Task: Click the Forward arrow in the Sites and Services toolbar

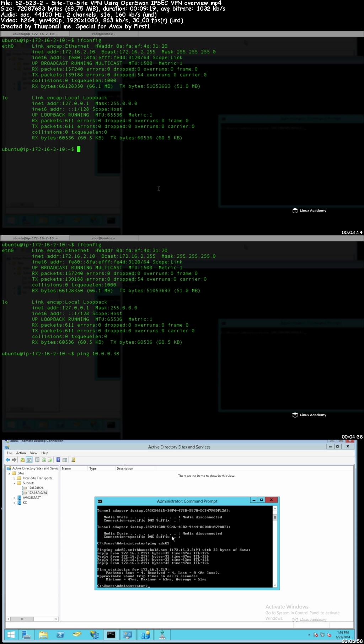Action: (x=14, y=460)
